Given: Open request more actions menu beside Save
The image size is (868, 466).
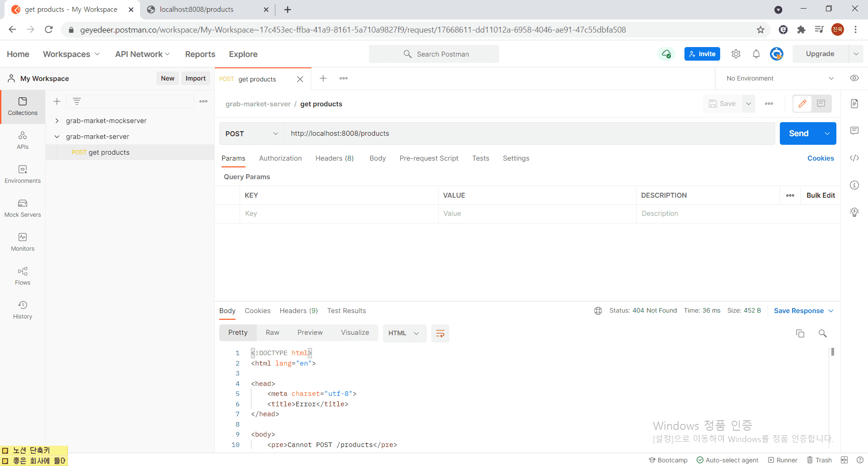Looking at the screenshot, I should pos(769,104).
